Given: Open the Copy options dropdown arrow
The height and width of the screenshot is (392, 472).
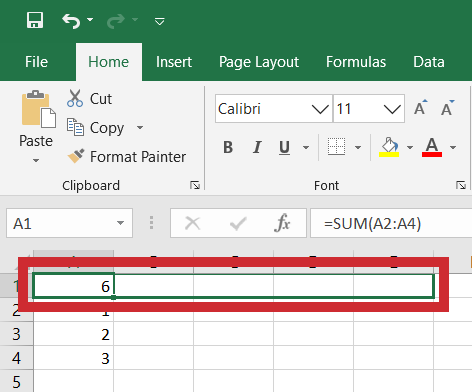Looking at the screenshot, I should point(140,128).
